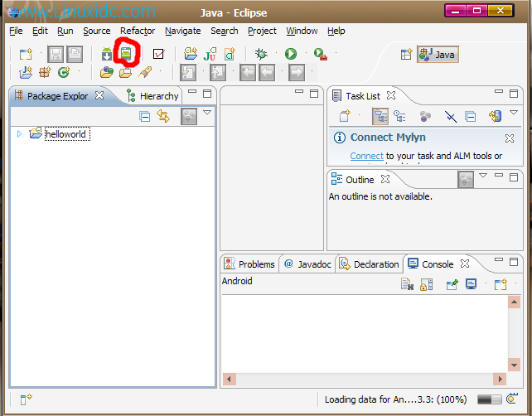This screenshot has height=416, width=532.
Task: Click the New Java Project icon
Action: pyautogui.click(x=26, y=73)
